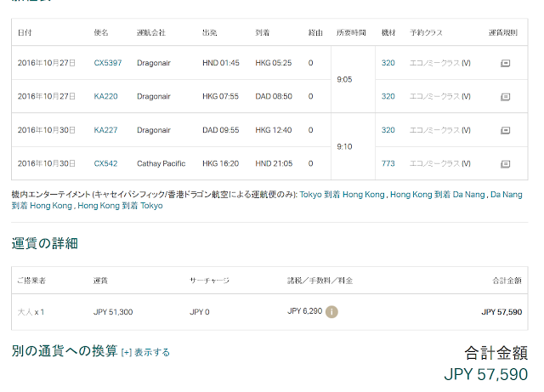Screen dimensions: 544x392
Task: Open fare rules icon for KA227 row
Action: tap(505, 131)
